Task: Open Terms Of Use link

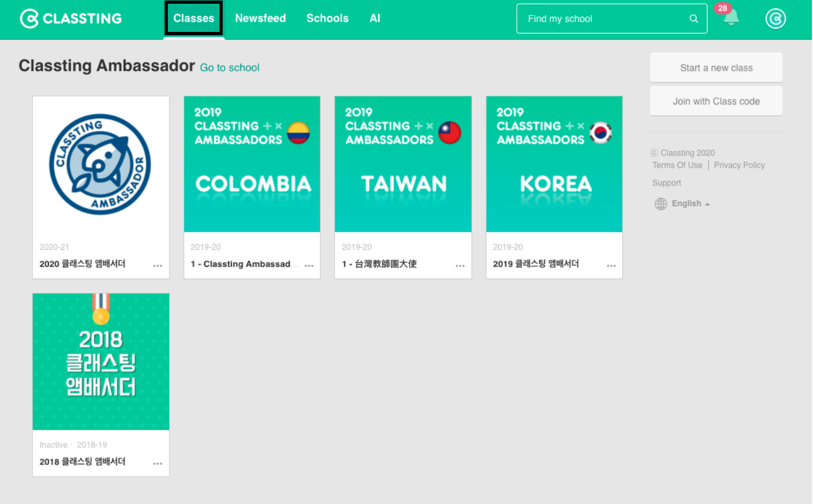Action: click(677, 165)
